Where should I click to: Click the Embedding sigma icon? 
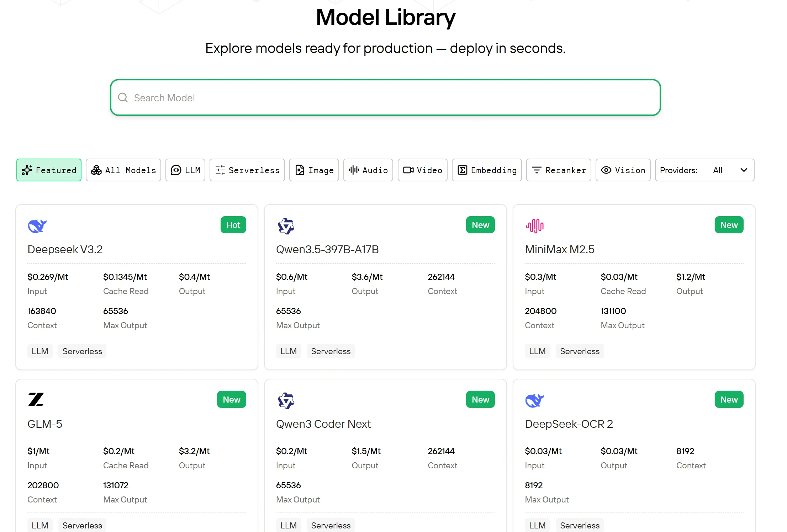pos(463,170)
